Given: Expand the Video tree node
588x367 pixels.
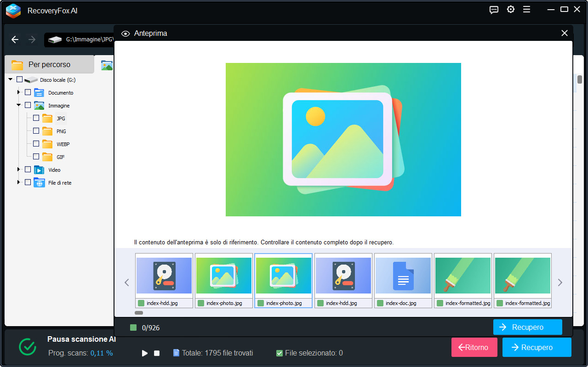Looking at the screenshot, I should [19, 169].
